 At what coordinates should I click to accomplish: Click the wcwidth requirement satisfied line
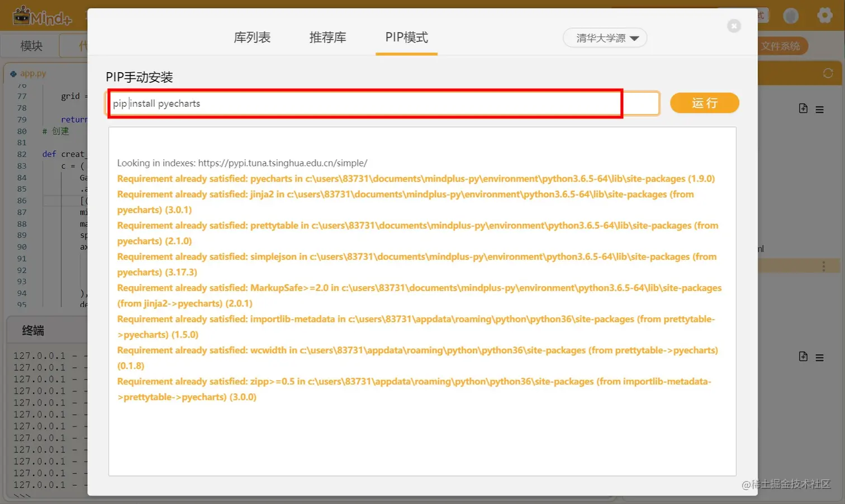click(x=417, y=358)
